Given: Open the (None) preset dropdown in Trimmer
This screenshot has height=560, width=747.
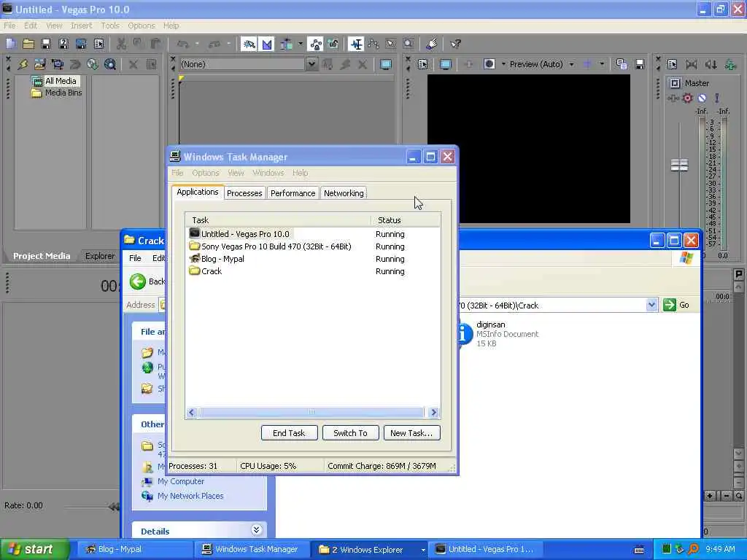Looking at the screenshot, I should click(x=311, y=64).
